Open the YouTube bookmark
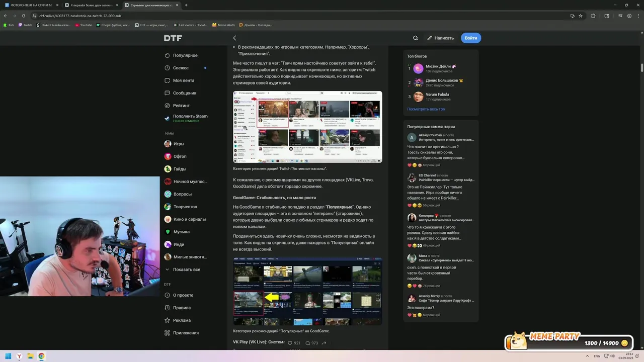The image size is (644, 362). pyautogui.click(x=84, y=25)
